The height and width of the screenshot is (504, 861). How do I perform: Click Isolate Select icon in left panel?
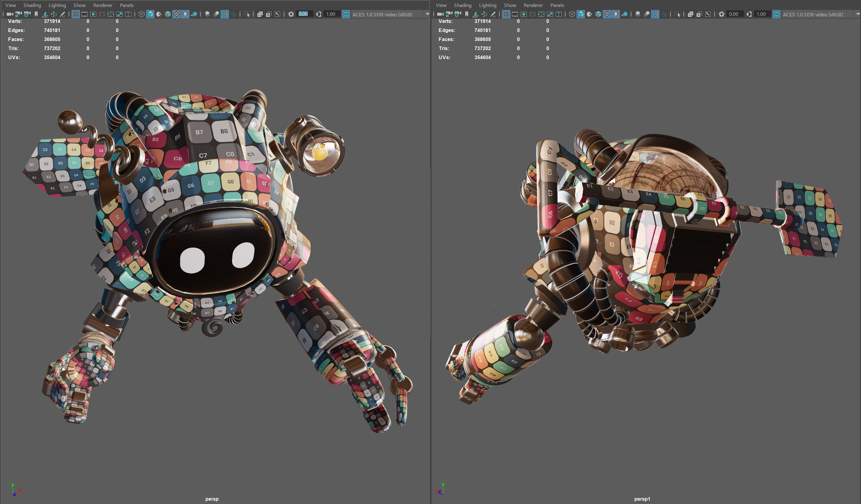247,14
